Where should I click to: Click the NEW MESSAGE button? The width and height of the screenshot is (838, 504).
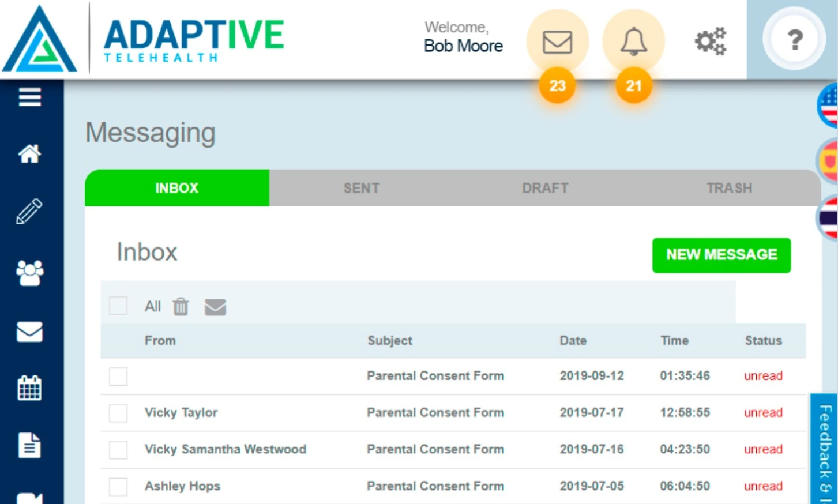point(721,255)
